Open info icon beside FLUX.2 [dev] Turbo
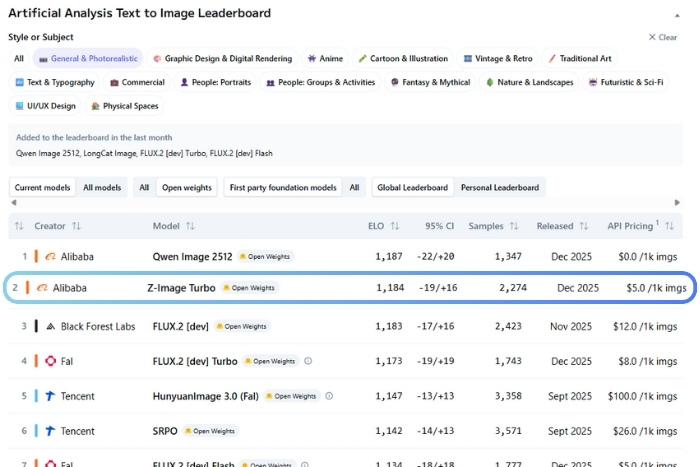The width and height of the screenshot is (700, 467). tap(308, 361)
